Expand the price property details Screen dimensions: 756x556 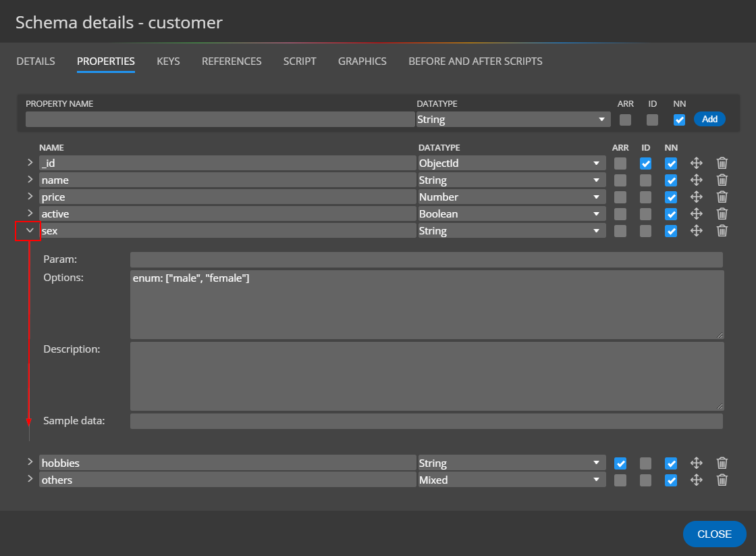[30, 197]
